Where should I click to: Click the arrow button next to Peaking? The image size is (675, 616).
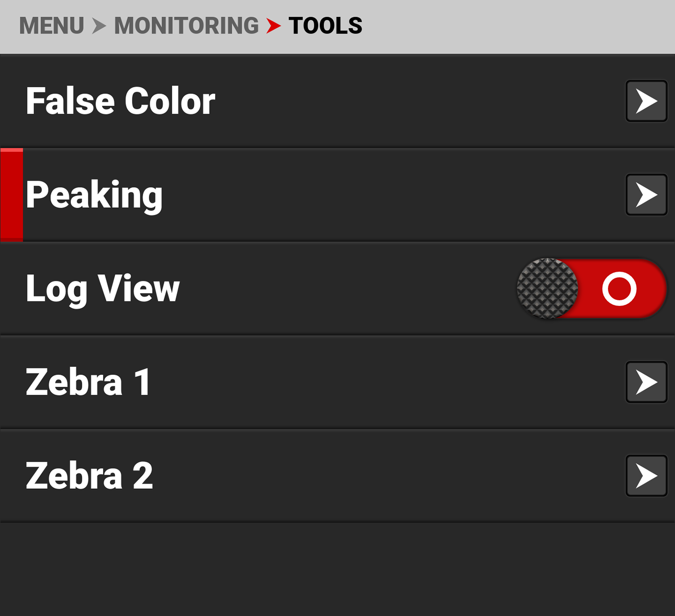click(x=646, y=195)
